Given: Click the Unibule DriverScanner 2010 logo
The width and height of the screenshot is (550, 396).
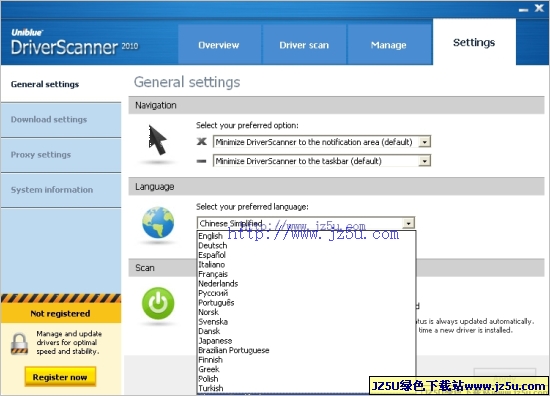Looking at the screenshot, I should (74, 43).
